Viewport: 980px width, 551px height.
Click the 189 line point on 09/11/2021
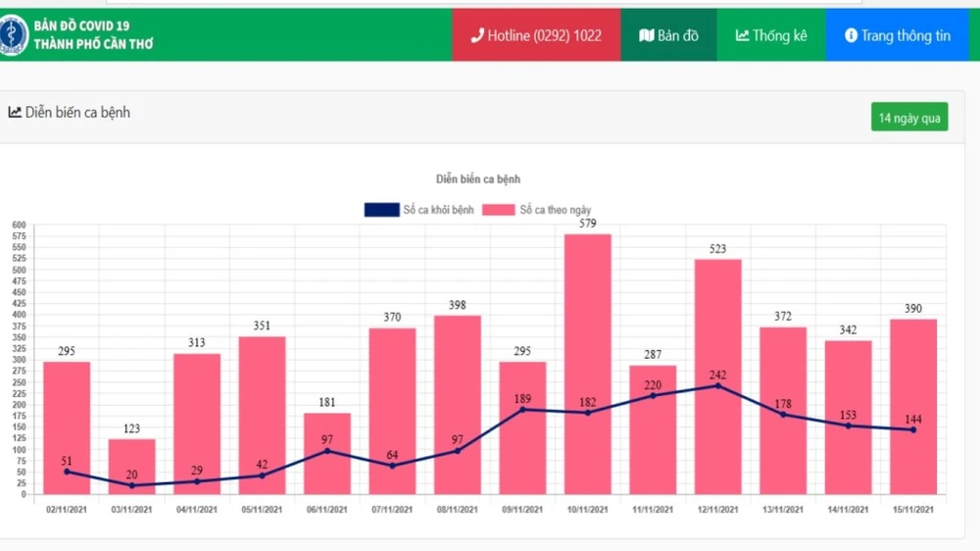click(x=522, y=409)
